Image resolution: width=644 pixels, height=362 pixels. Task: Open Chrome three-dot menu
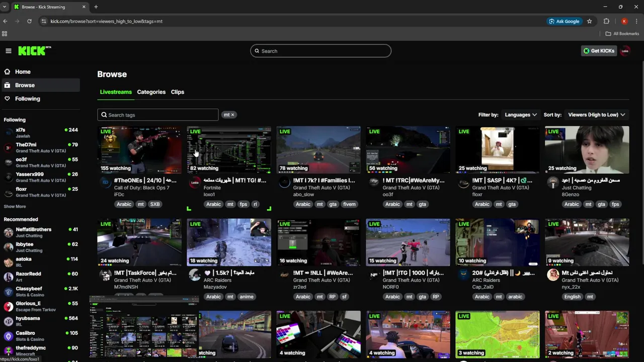[x=636, y=21]
